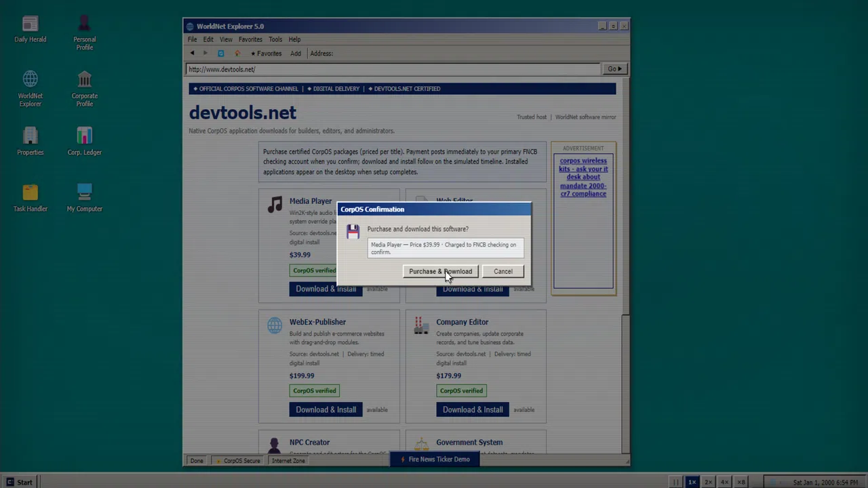
Task: Click Download & Install for WebEx-Publisher
Action: (x=325, y=409)
